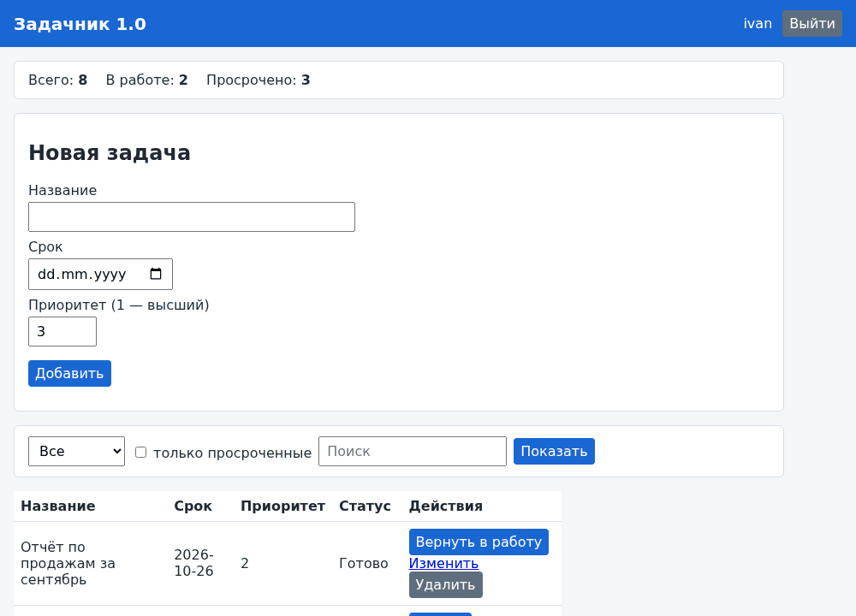This screenshot has width=856, height=616.
Task: Select the date cell '2026-10-26'
Action: coord(193,563)
